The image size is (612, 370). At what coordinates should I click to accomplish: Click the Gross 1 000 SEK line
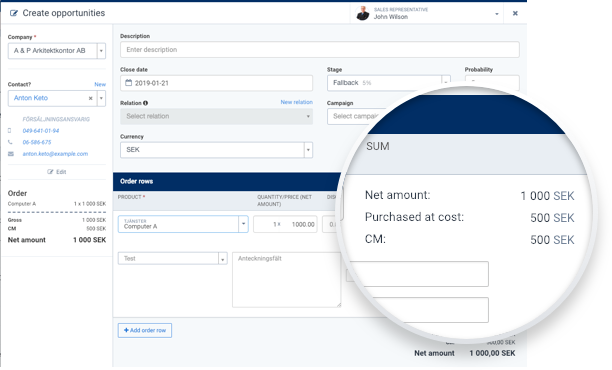(57, 220)
